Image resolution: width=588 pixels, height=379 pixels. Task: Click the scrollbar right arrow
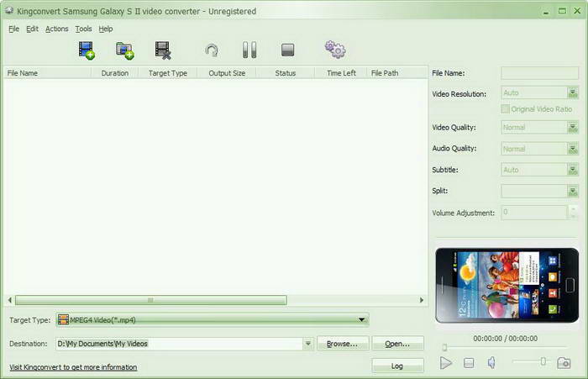(x=422, y=300)
